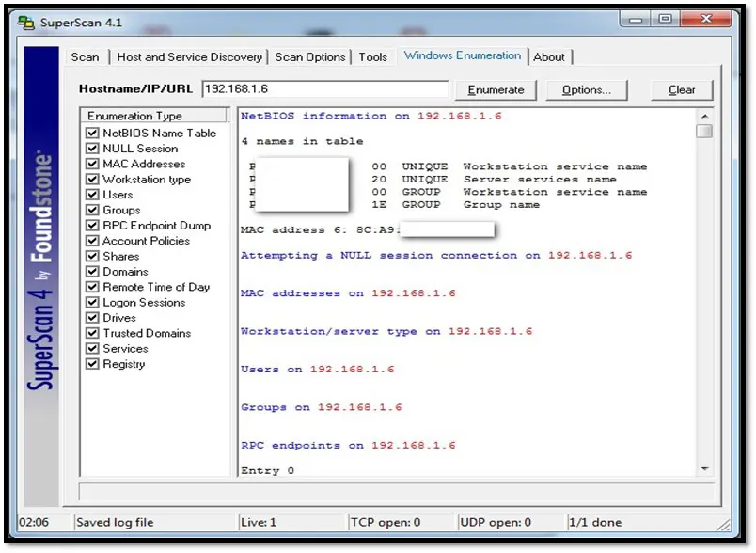Switch to the Scan tab
Screen dimensions: 756x553
pyautogui.click(x=85, y=57)
